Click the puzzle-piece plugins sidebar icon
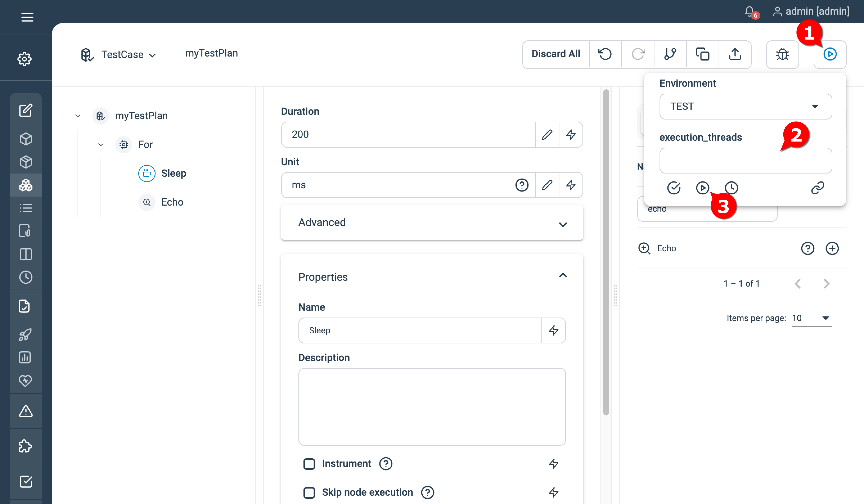 tap(26, 446)
